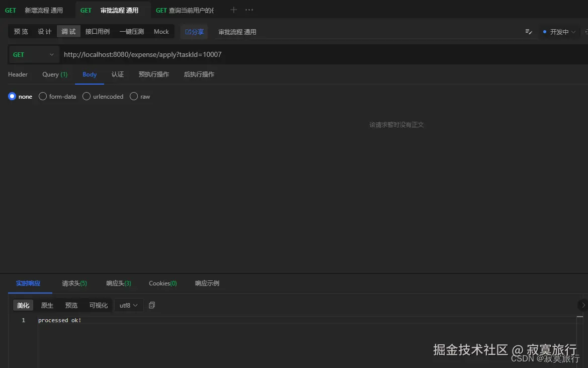Click the 分享 share icon button
The width and height of the screenshot is (588, 368).
click(194, 31)
